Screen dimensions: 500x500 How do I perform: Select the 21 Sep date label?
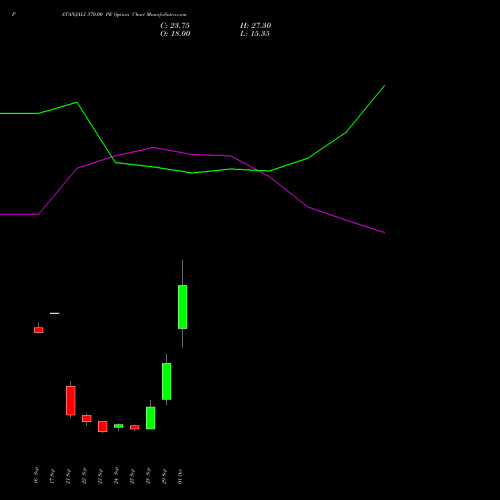[68, 476]
